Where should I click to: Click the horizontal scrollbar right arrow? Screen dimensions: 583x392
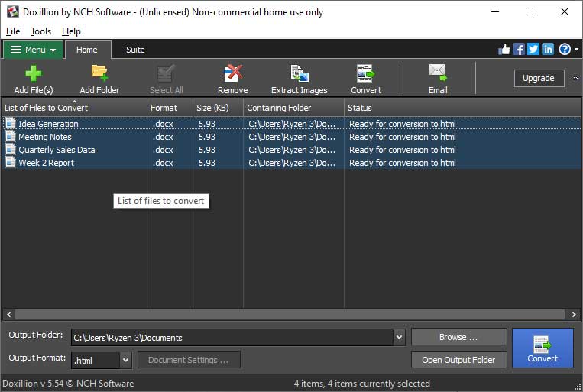(574, 315)
